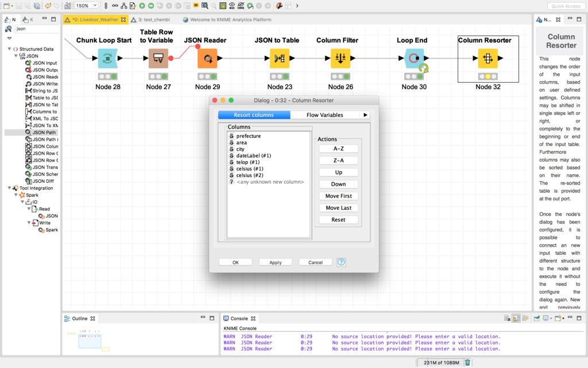Collapse the Write folder under IO
Viewport: 588px width, 368px height.
pos(29,223)
